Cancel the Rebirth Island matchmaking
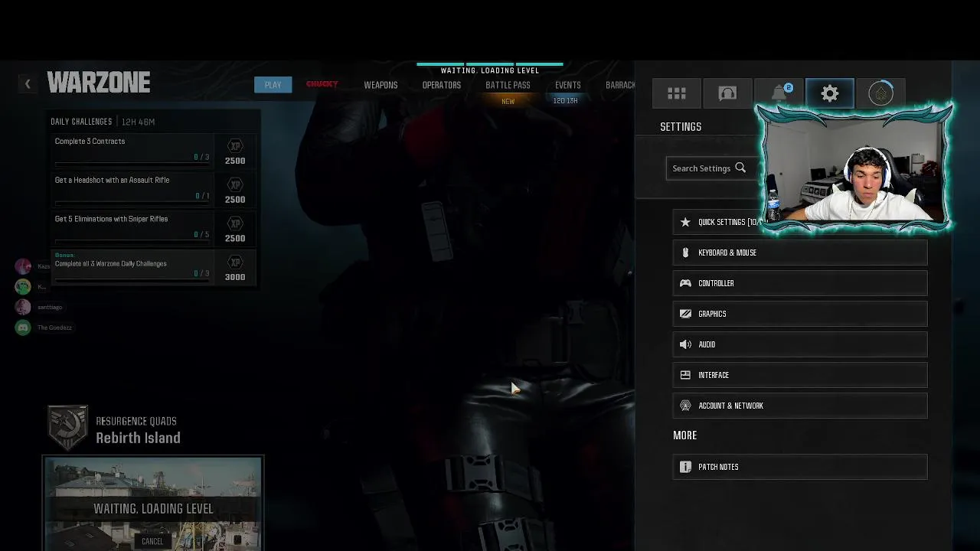 152,541
